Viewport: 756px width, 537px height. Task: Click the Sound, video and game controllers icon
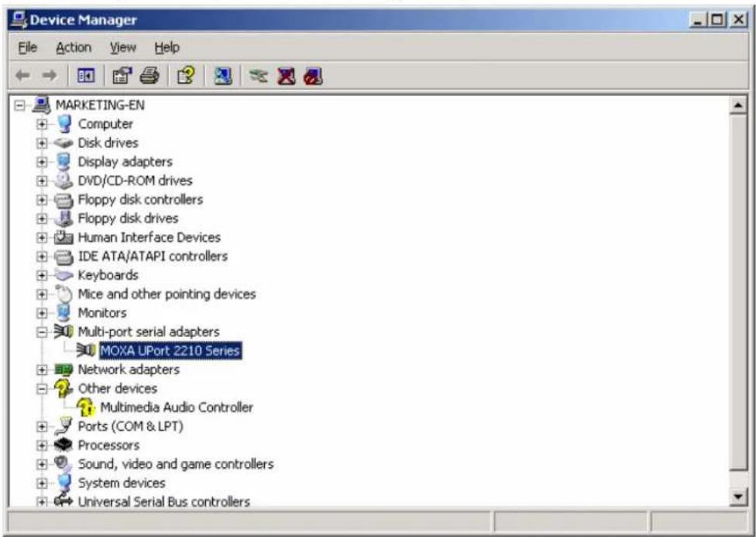coord(64,463)
